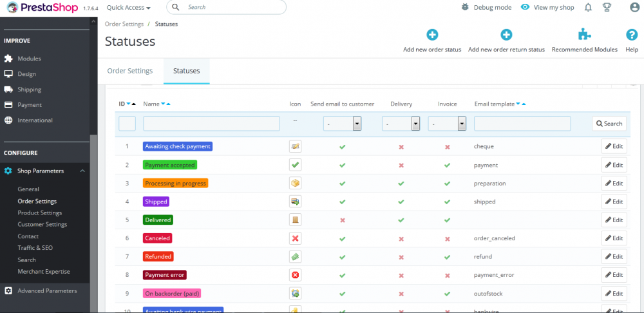Edit the Awaiting check payment status
This screenshot has height=313, width=644.
tap(614, 146)
